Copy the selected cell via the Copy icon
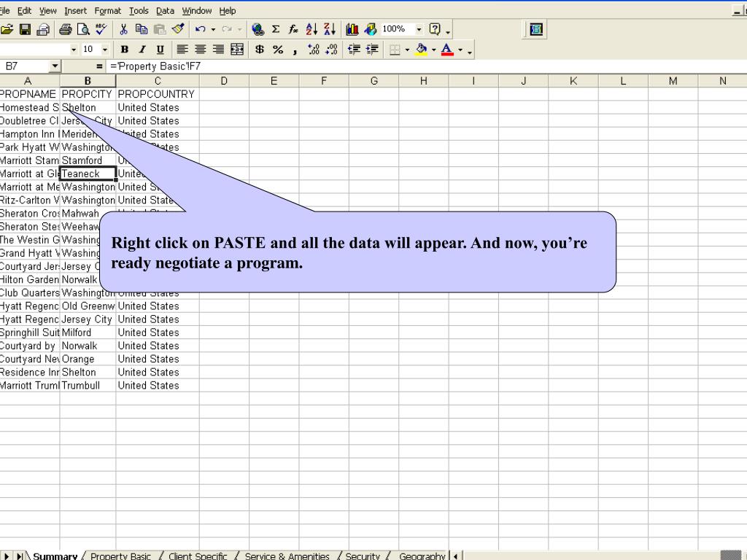Screen dimensions: 747x560 click(x=142, y=29)
